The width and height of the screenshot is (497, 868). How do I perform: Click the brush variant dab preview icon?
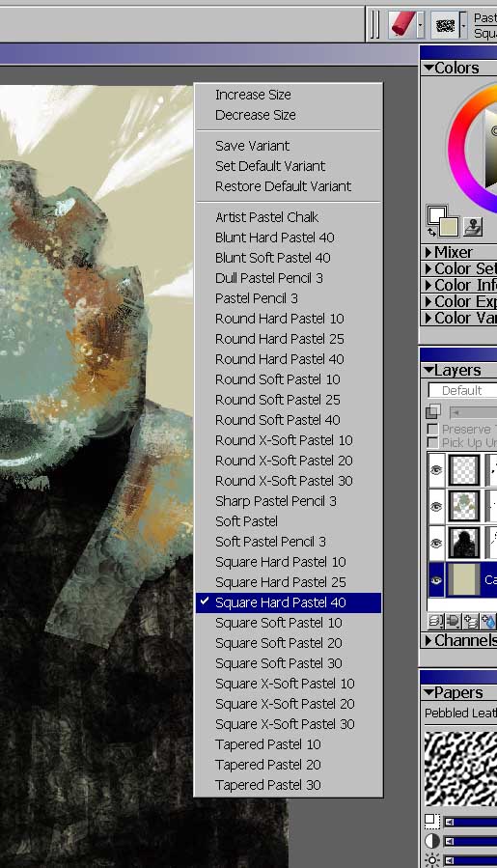[445, 25]
